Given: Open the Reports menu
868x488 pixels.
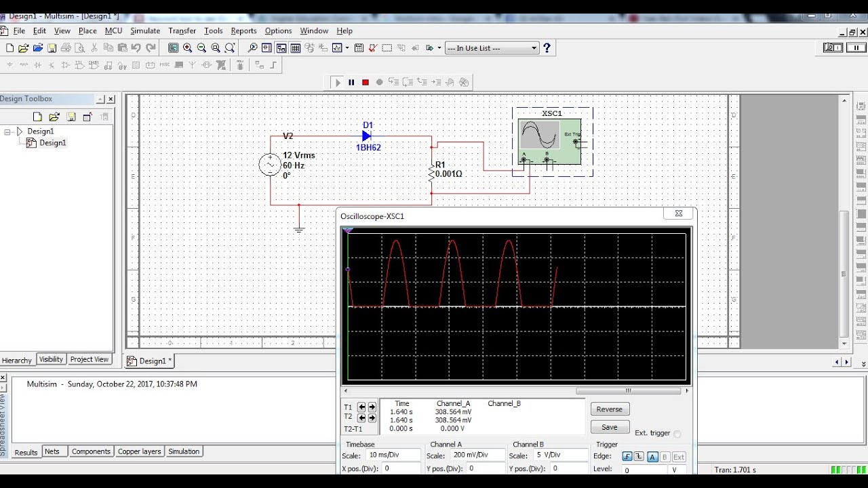Looking at the screenshot, I should click(243, 30).
